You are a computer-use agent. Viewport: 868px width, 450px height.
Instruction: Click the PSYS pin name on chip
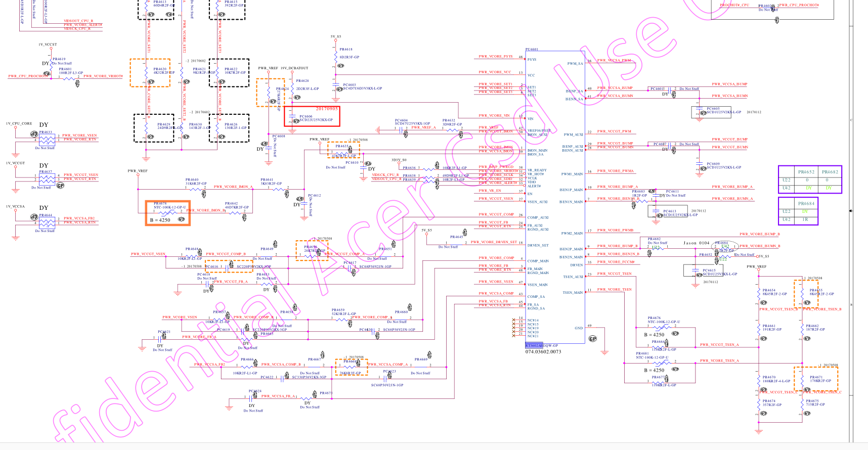pos(532,60)
